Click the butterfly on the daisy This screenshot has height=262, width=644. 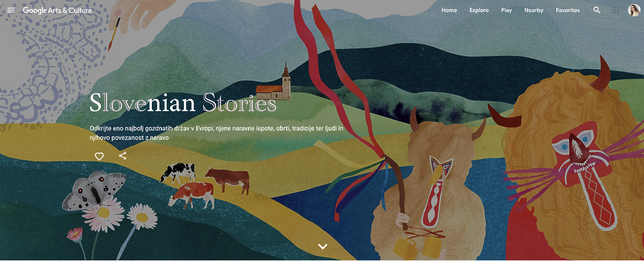tap(94, 191)
